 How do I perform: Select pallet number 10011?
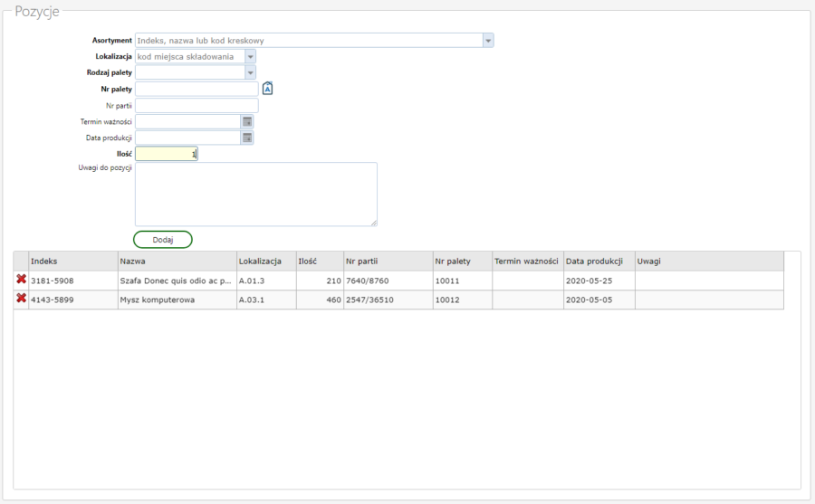pos(463,281)
